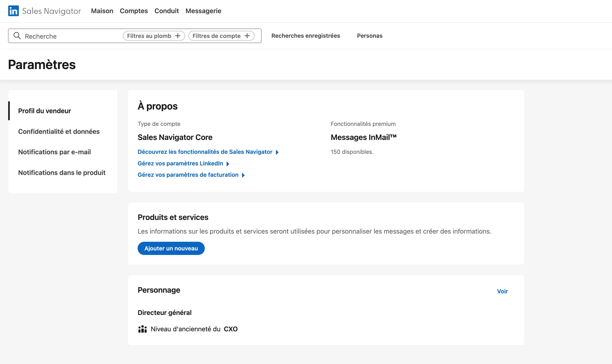Open the Personas link
This screenshot has width=612, height=364.
[x=370, y=36]
